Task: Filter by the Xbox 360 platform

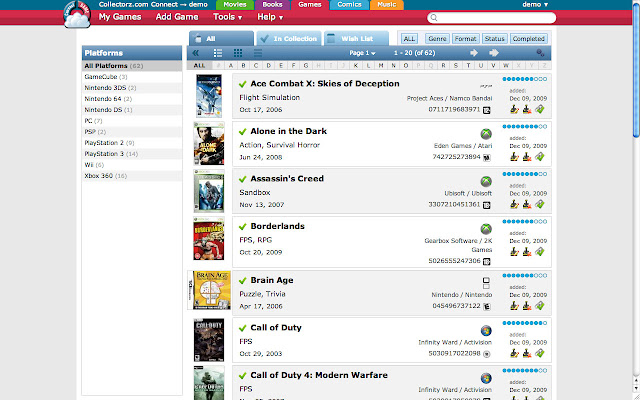Action: [132, 176]
